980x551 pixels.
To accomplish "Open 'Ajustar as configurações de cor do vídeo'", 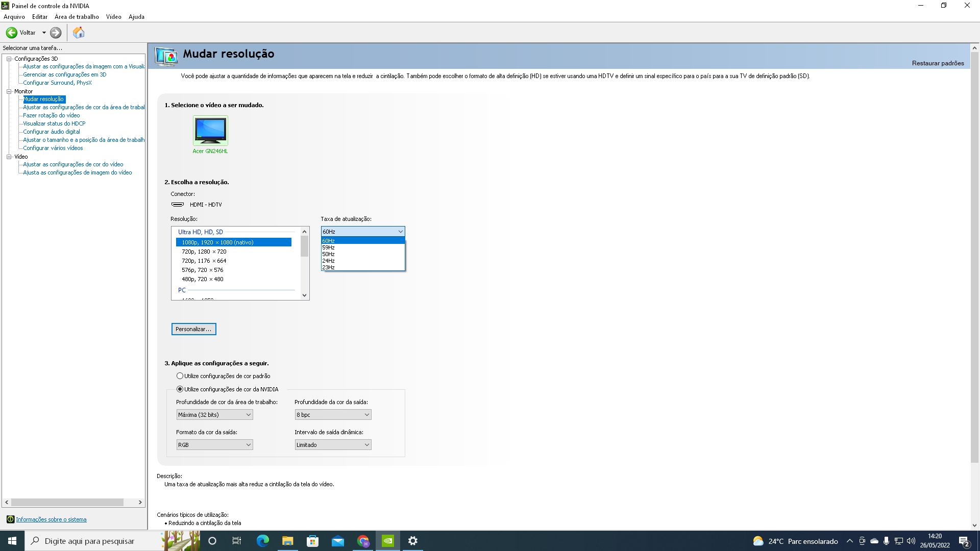I will [x=73, y=164].
